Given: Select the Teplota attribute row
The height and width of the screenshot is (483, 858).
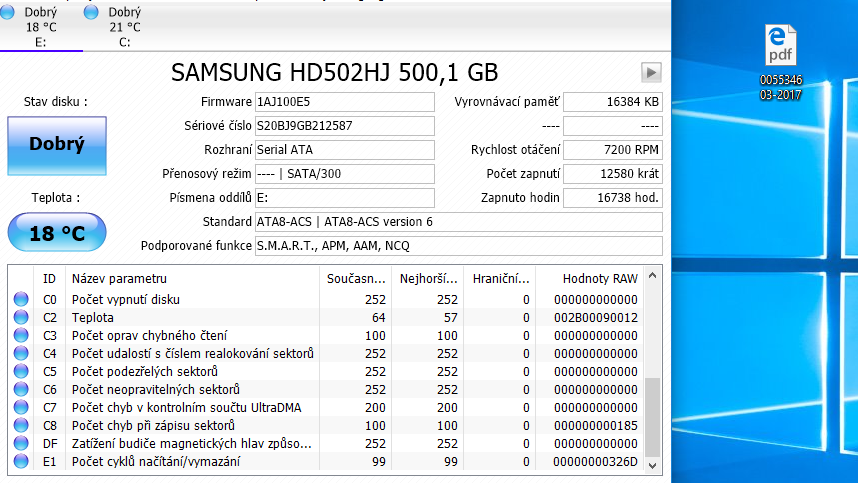Looking at the screenshot, I should (x=326, y=317).
